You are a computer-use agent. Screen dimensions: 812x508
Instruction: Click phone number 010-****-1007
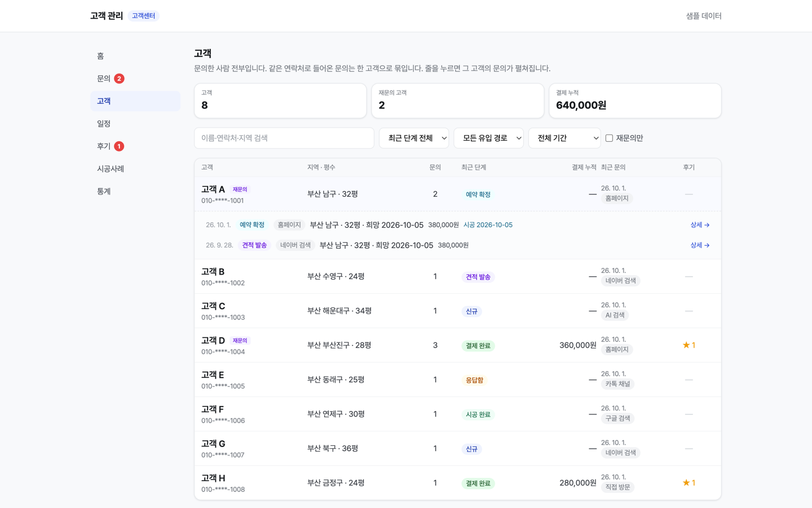(x=223, y=455)
